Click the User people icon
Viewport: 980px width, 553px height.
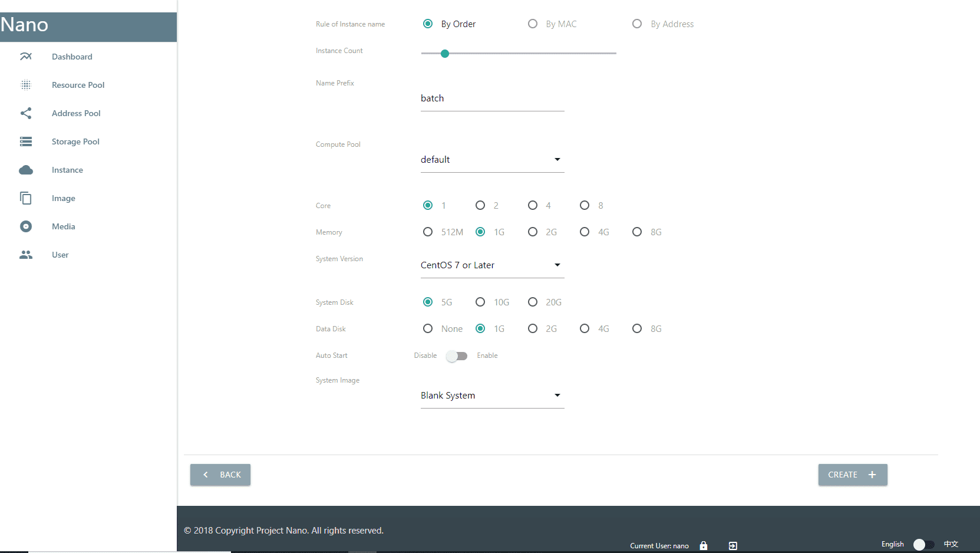click(x=26, y=255)
